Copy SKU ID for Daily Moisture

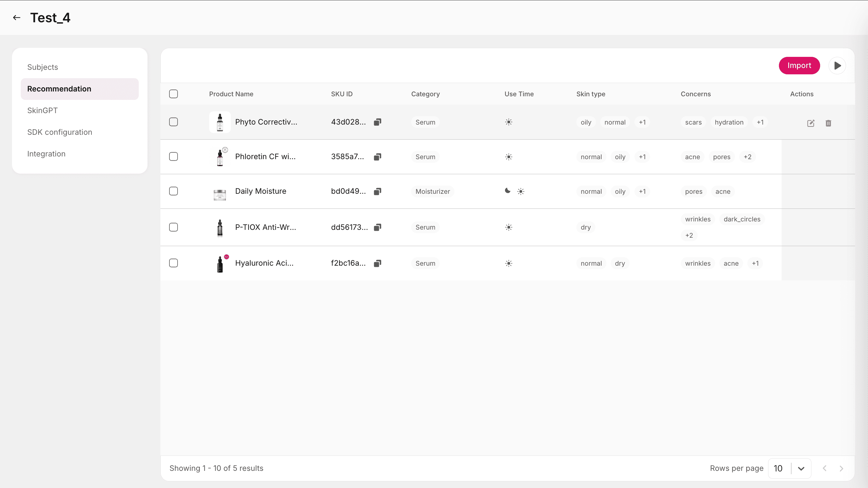(377, 191)
